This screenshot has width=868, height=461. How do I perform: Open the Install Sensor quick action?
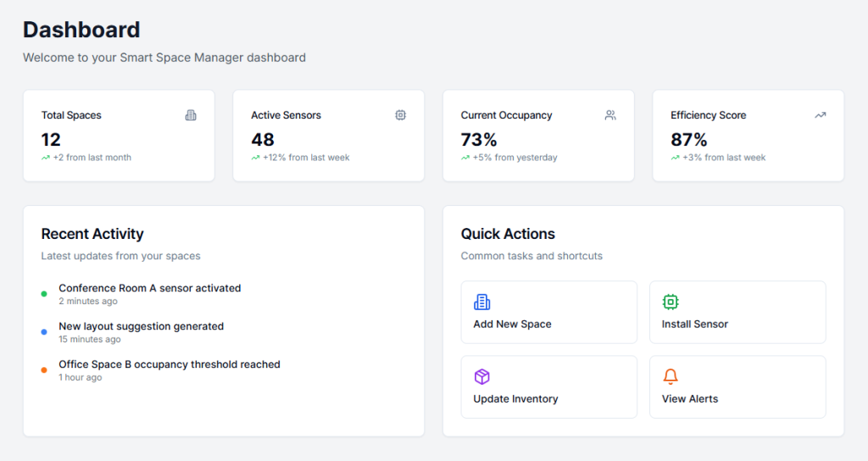[x=737, y=312]
